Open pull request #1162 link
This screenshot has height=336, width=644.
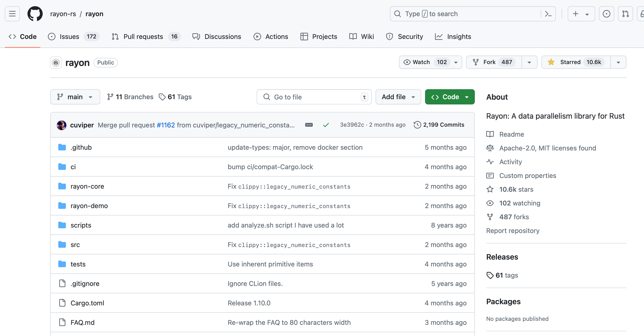click(166, 125)
